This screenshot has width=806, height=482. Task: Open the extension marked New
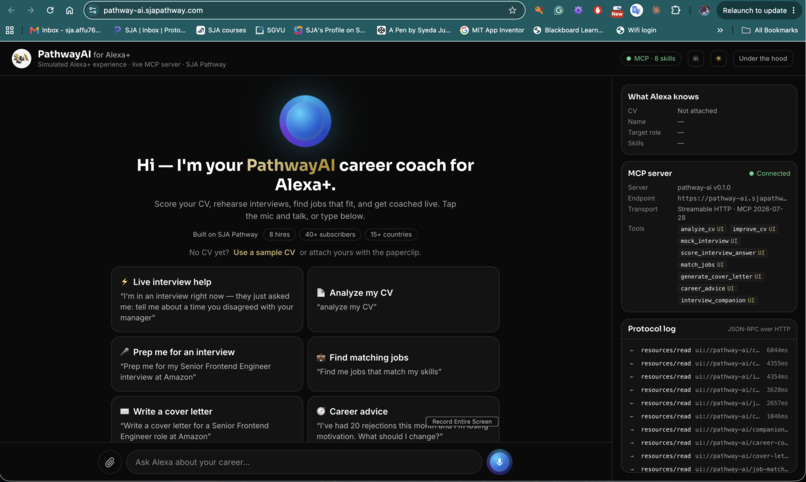click(x=617, y=11)
